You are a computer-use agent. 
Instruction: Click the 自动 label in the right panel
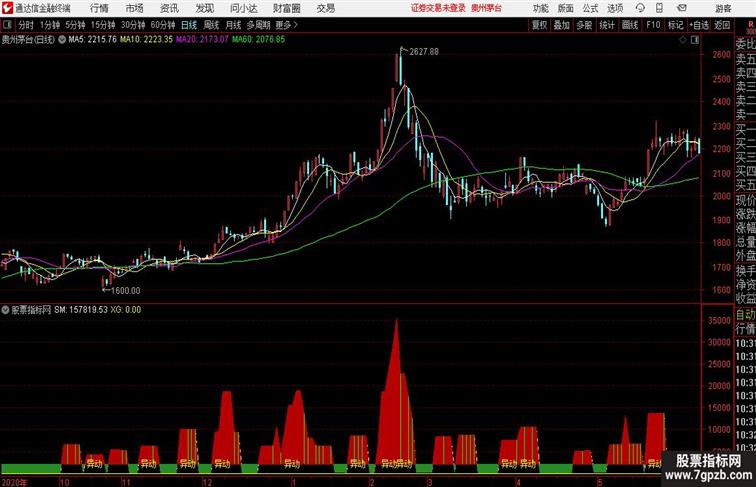click(x=745, y=315)
